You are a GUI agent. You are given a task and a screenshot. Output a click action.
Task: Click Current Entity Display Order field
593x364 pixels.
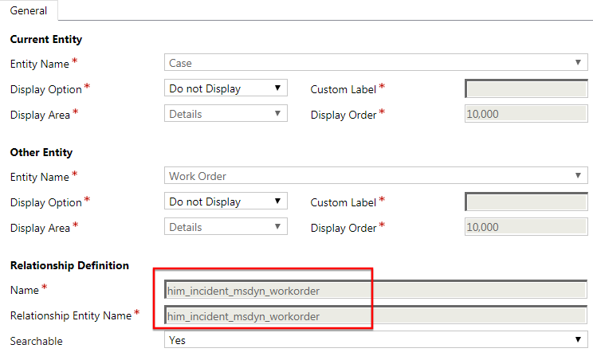point(526,113)
